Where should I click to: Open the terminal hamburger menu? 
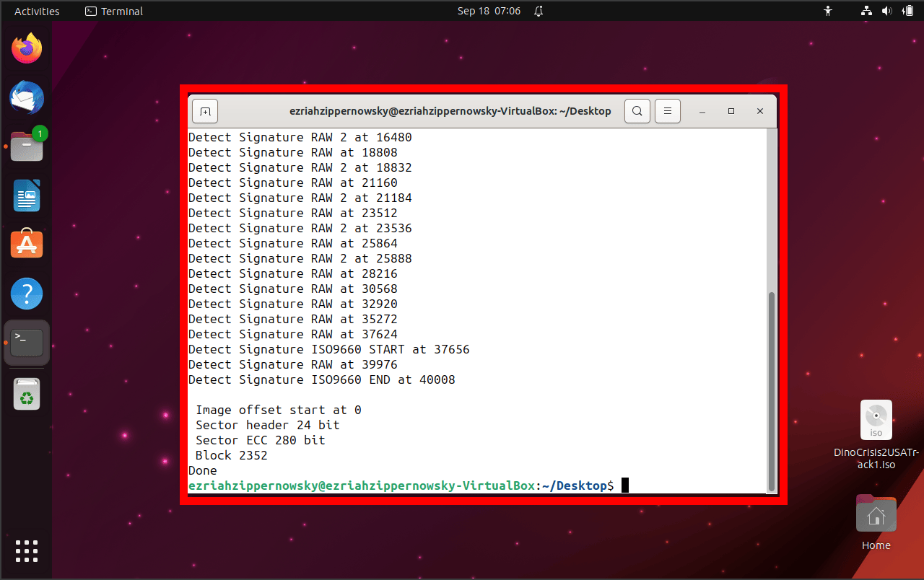click(x=667, y=111)
